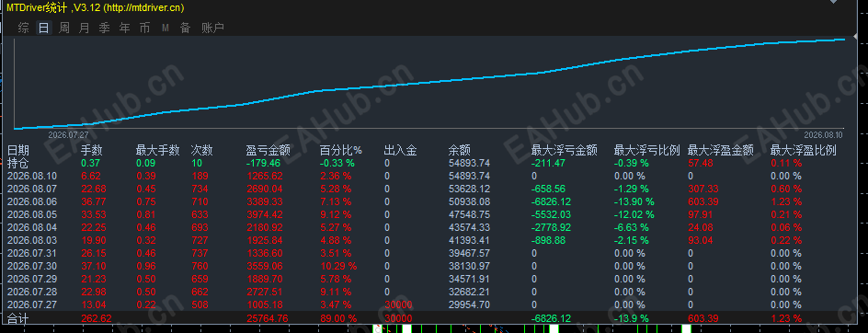This screenshot has height=333, width=868.
Task: Click max floating loss -5532.03
Action: 552,214
